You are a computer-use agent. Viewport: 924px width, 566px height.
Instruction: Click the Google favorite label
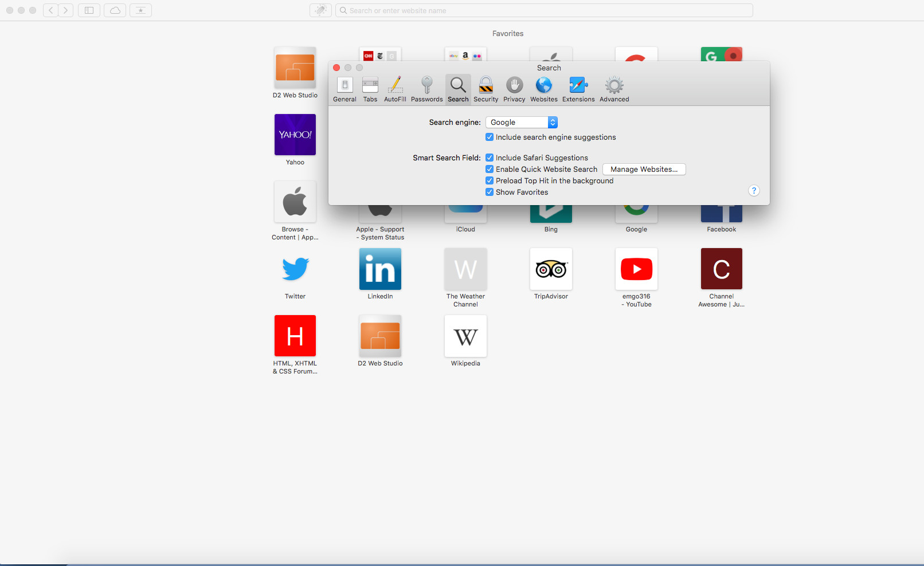636,230
